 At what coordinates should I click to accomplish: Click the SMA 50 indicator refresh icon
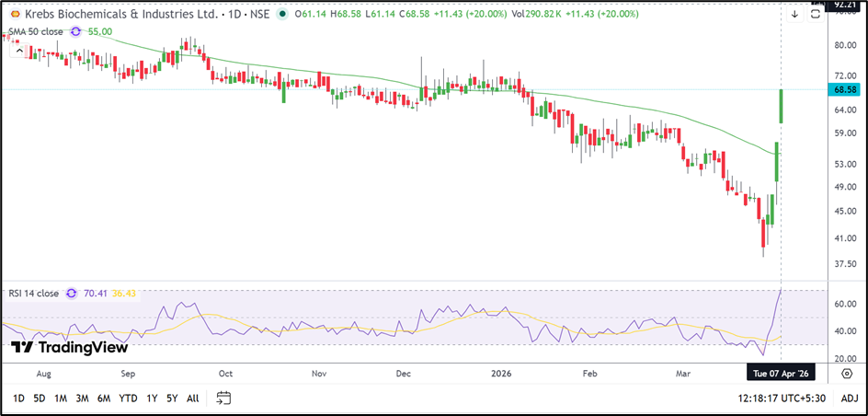click(75, 31)
